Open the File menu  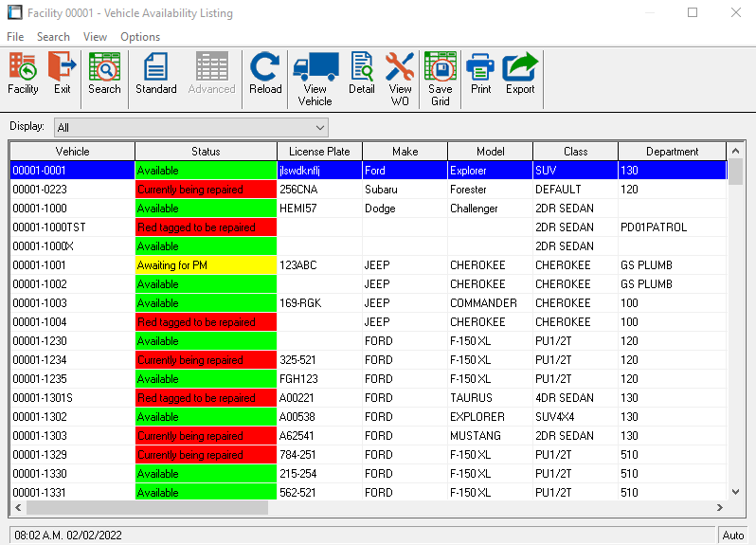tap(15, 37)
